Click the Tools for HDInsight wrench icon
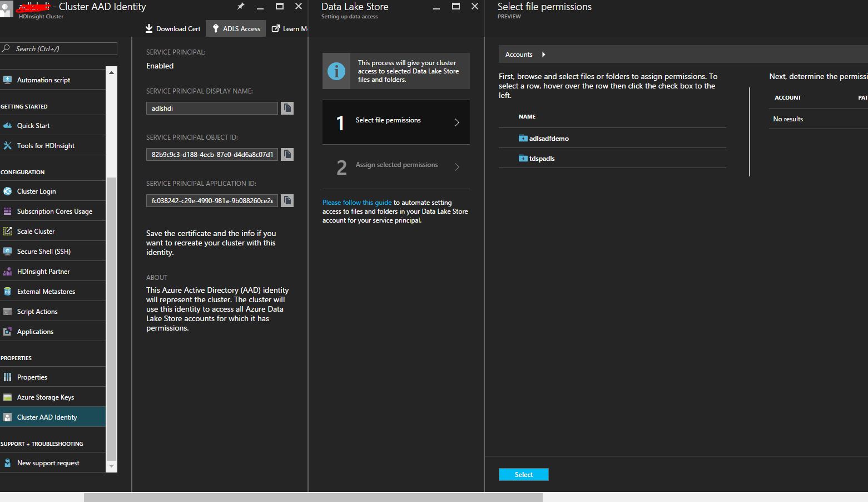 pos(7,145)
